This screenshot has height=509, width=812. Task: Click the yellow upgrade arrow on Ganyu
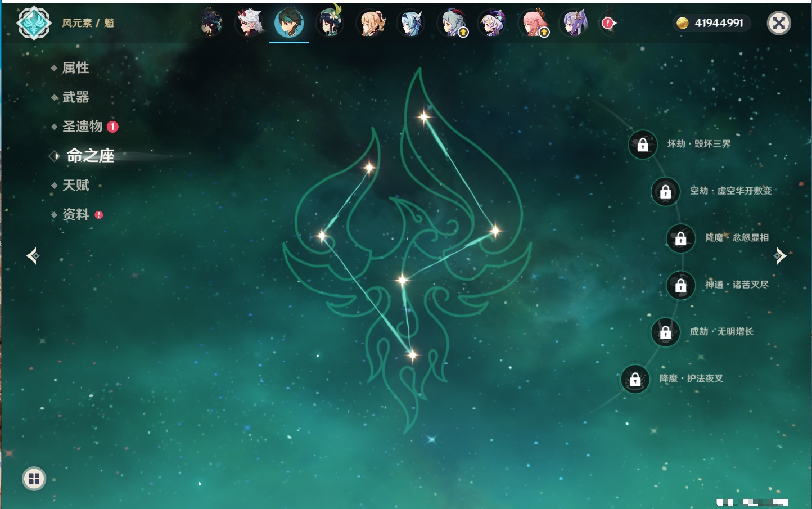click(463, 33)
